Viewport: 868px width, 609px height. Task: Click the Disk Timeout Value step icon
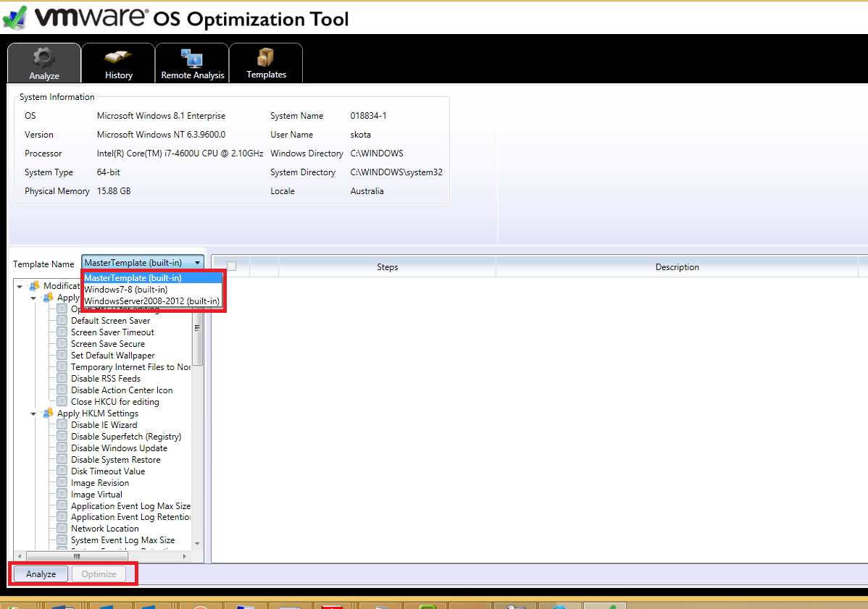62,471
